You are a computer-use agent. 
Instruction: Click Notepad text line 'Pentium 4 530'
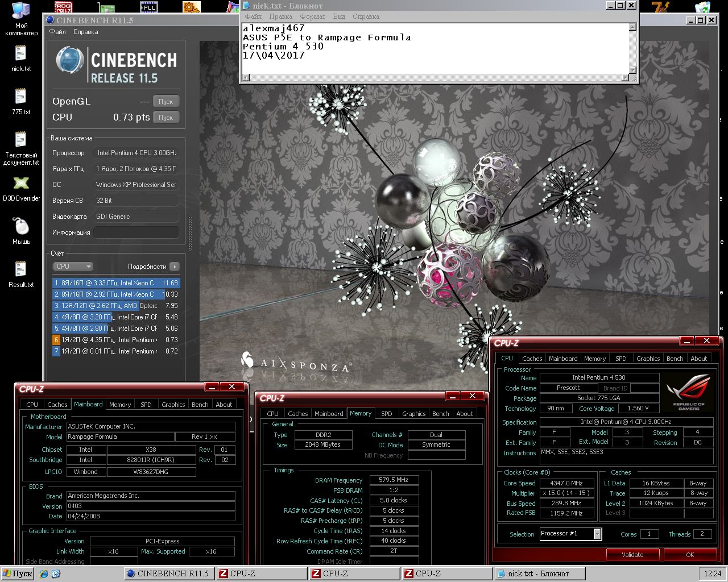click(x=283, y=47)
